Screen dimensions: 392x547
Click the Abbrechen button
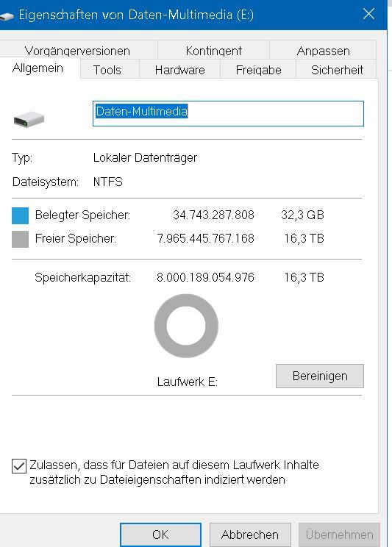pos(250,535)
